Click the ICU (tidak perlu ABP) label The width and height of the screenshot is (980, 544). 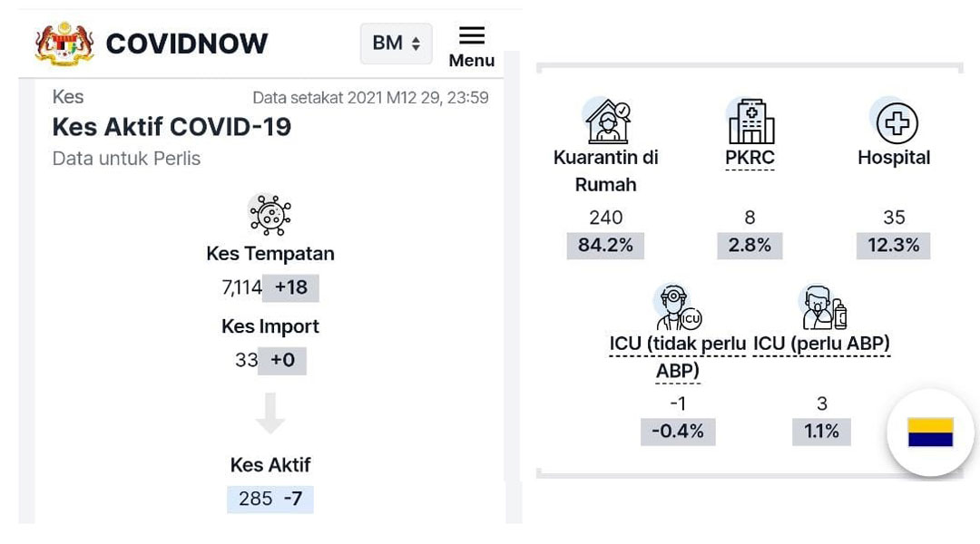[x=678, y=356]
